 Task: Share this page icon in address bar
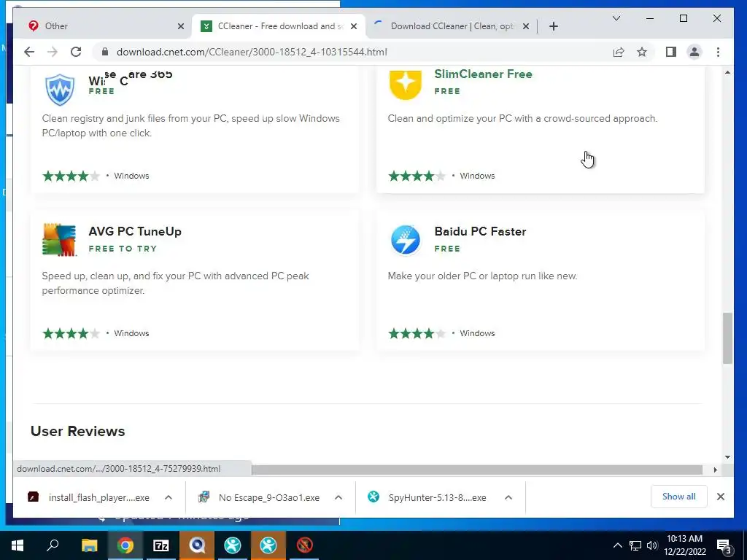point(619,52)
